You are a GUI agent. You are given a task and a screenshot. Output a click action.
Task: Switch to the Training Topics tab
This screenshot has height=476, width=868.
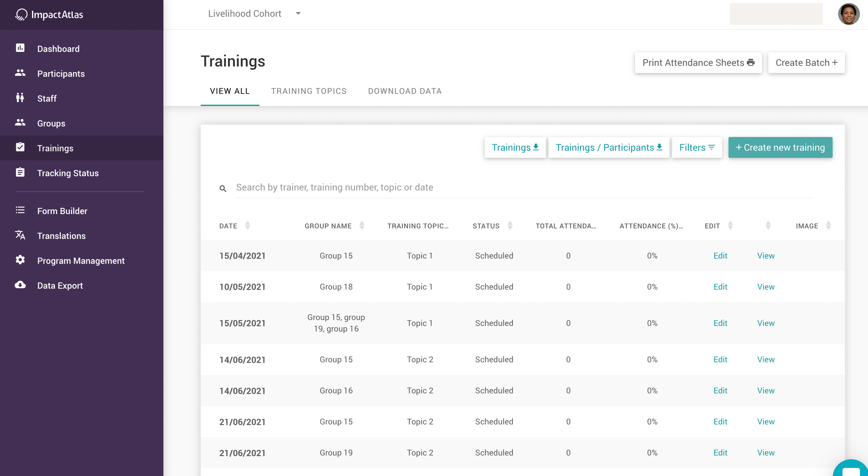309,91
